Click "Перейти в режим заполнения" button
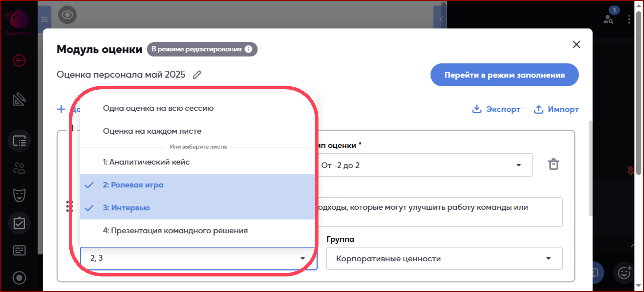644x292 pixels. (x=504, y=75)
